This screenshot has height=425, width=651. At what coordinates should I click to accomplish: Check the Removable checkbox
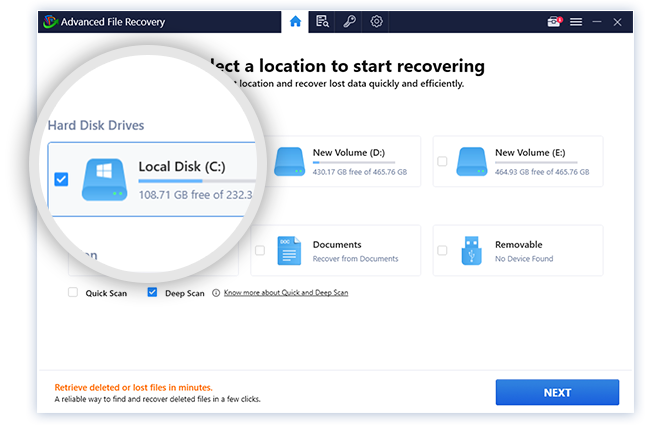coord(442,250)
